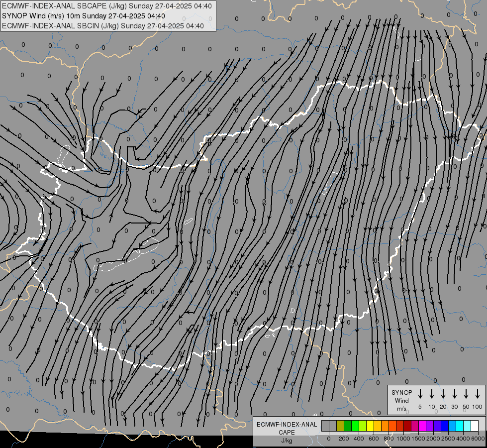The height and width of the screenshot is (448, 487).
Task: Click the 5 value under the wind arrow
Action: [420, 407]
